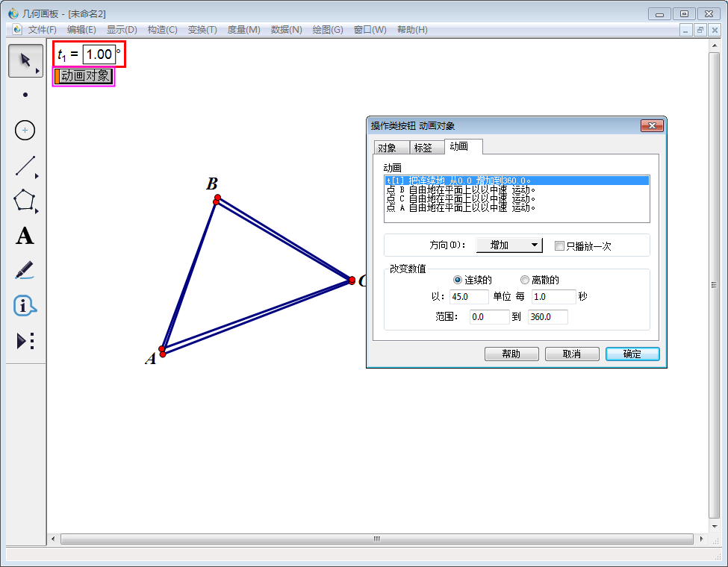The width and height of the screenshot is (728, 567).
Task: Click the seconds field showing 1.0
Action: click(x=554, y=296)
